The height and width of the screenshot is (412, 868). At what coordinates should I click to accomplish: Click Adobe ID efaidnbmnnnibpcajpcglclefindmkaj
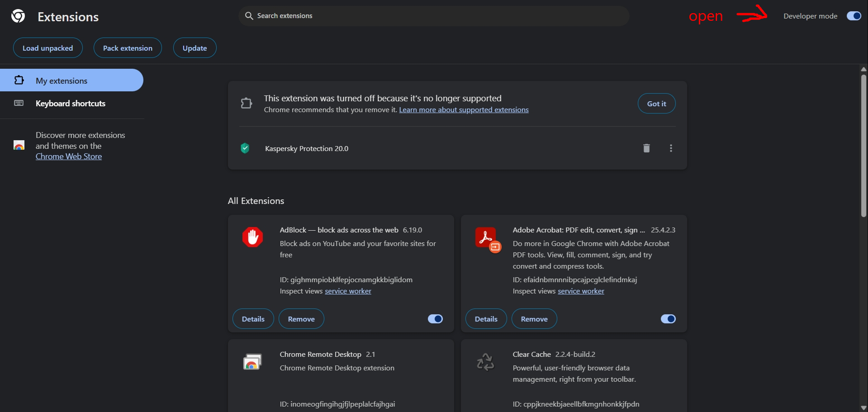pos(575,280)
